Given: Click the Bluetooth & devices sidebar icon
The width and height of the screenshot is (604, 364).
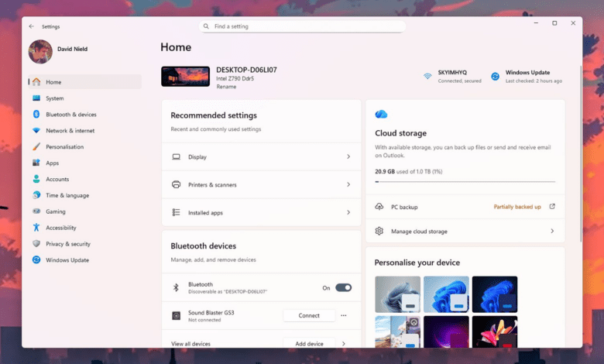Looking at the screenshot, I should coord(36,114).
